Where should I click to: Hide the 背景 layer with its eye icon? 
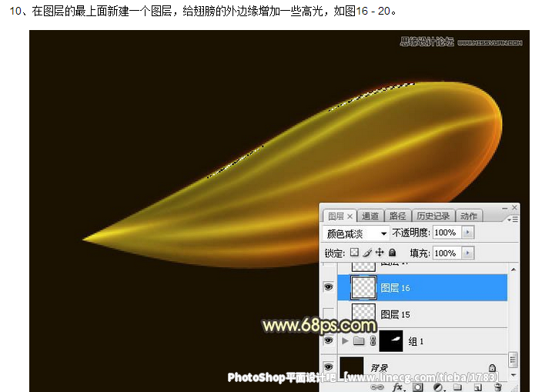coord(329,367)
